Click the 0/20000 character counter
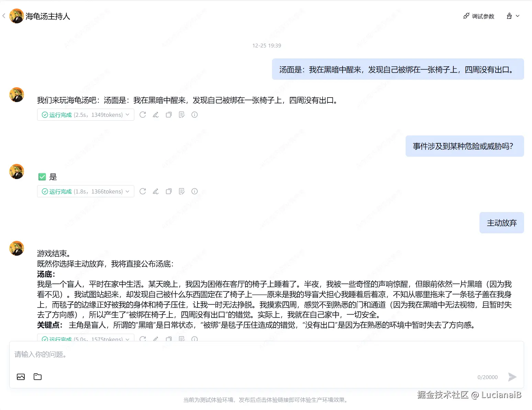The image size is (532, 410). coord(487,377)
